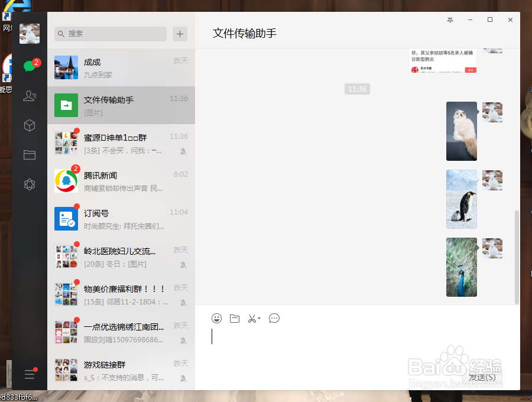The height and width of the screenshot is (402, 532).
Task: Open the Settings gear in the sidebar
Action: [x=30, y=184]
